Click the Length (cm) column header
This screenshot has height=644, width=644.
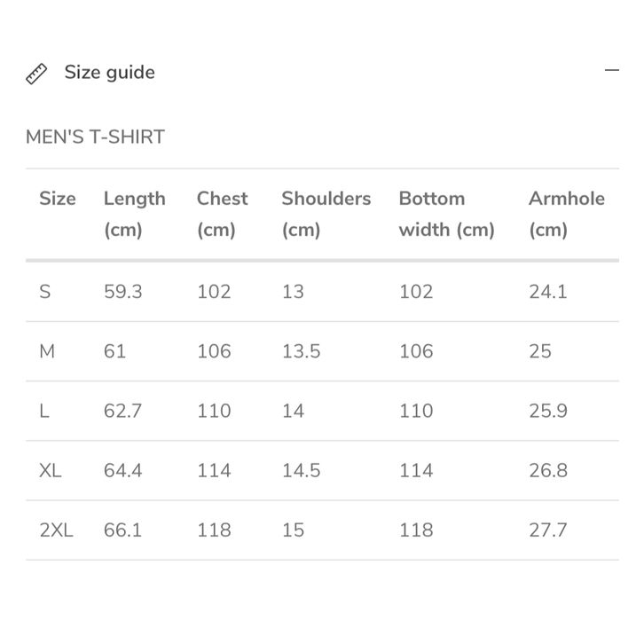click(x=134, y=214)
